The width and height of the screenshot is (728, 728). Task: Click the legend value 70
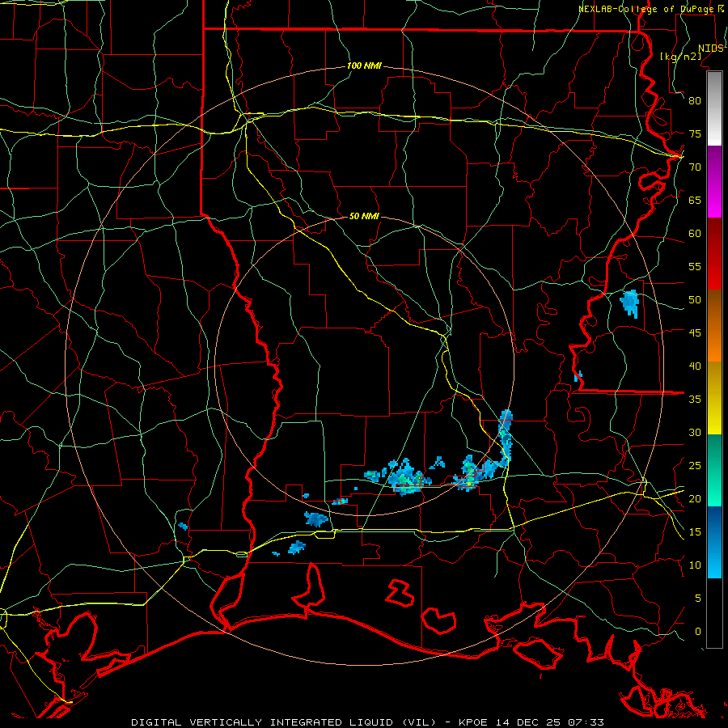(695, 167)
